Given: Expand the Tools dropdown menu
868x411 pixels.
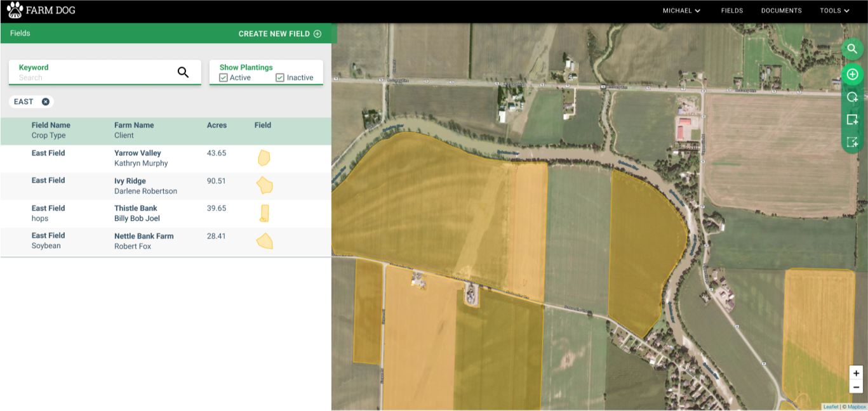Looking at the screenshot, I should point(834,11).
